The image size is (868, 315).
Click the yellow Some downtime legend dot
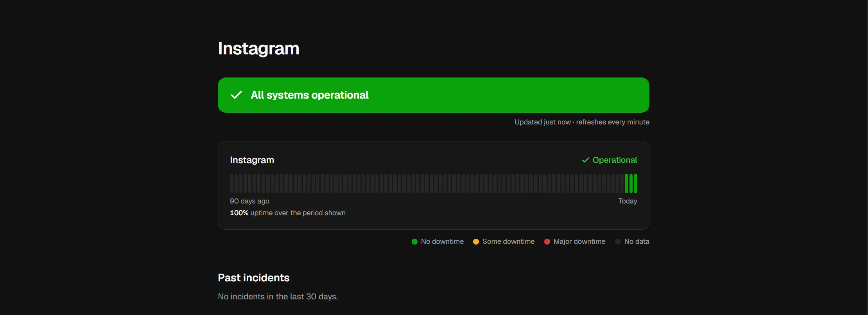(x=476, y=242)
